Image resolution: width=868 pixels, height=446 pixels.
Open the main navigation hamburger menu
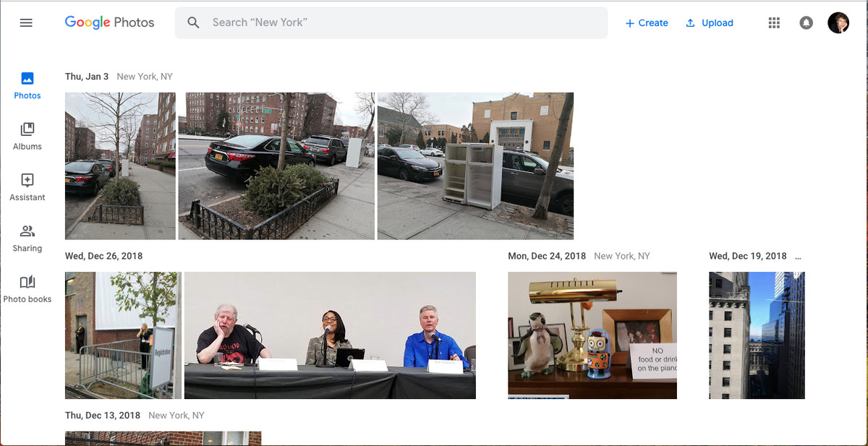[x=26, y=22]
